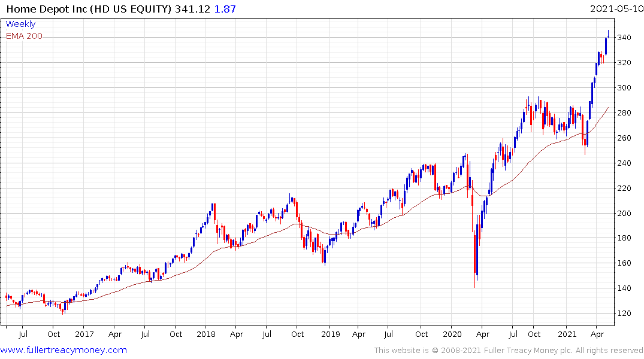Click the 200 price axis label

point(624,214)
